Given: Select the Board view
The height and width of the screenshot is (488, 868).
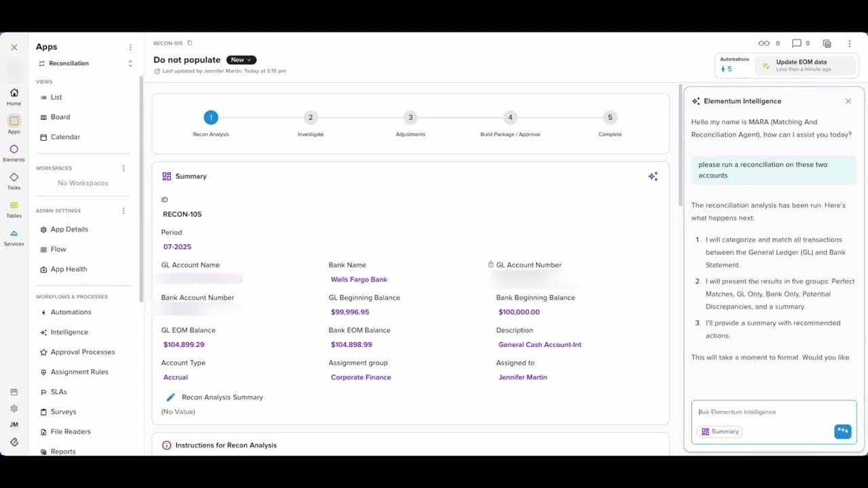Looking at the screenshot, I should (x=60, y=117).
